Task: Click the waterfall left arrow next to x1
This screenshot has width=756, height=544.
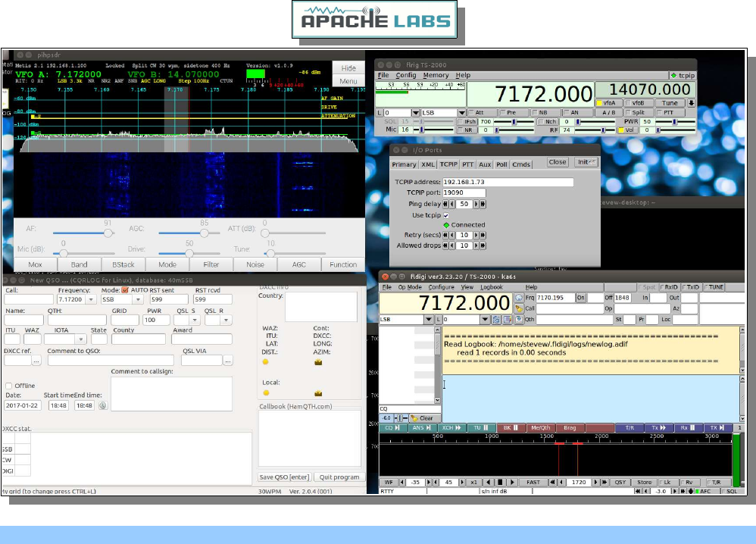Action: coord(489,482)
